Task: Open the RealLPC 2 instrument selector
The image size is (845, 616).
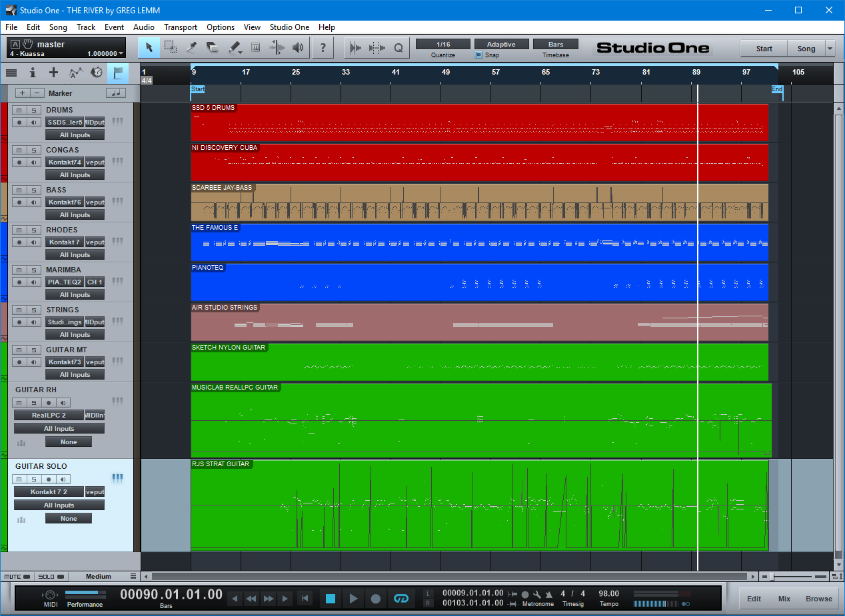Action: click(x=49, y=416)
